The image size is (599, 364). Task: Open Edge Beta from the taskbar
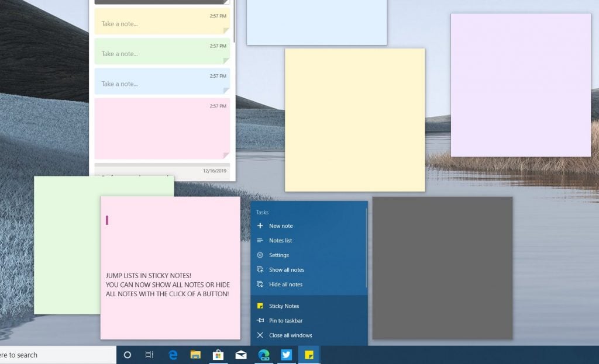264,355
